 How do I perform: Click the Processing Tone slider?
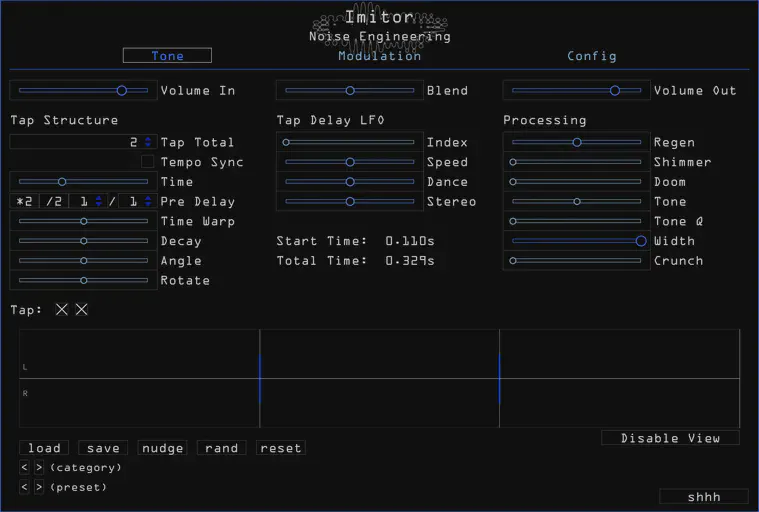click(577, 201)
